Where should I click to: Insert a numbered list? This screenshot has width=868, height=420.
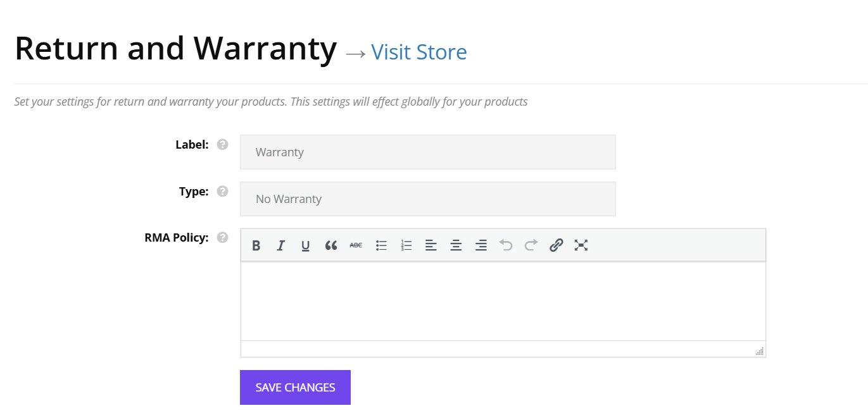pyautogui.click(x=406, y=245)
